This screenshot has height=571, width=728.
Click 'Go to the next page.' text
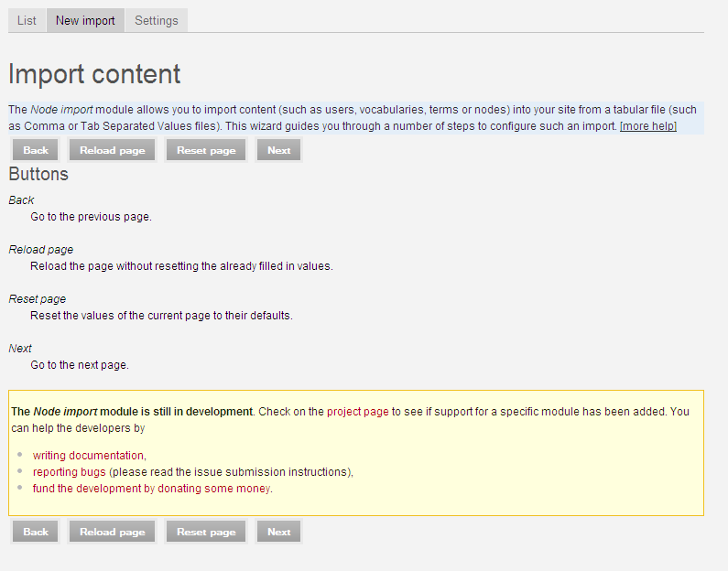pos(80,365)
